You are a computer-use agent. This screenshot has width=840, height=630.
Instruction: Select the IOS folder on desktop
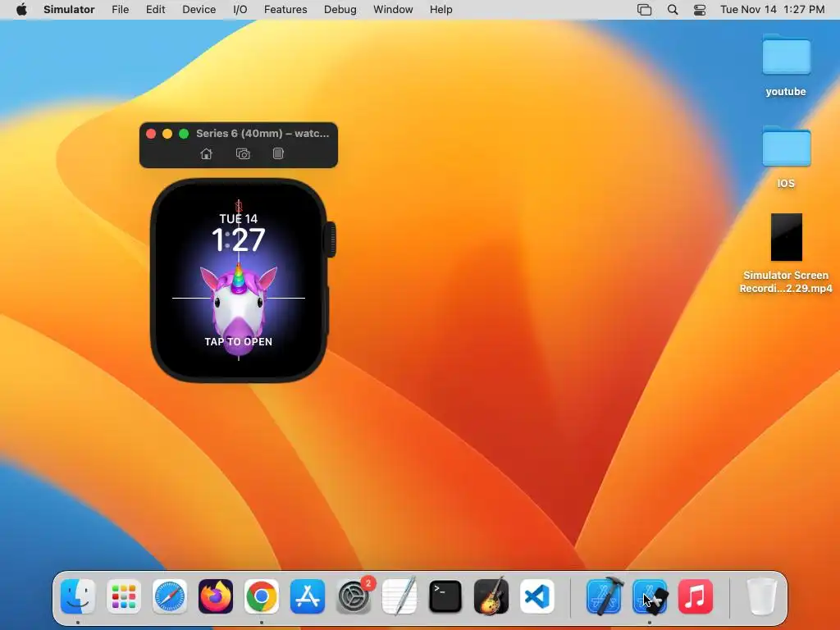click(x=786, y=157)
